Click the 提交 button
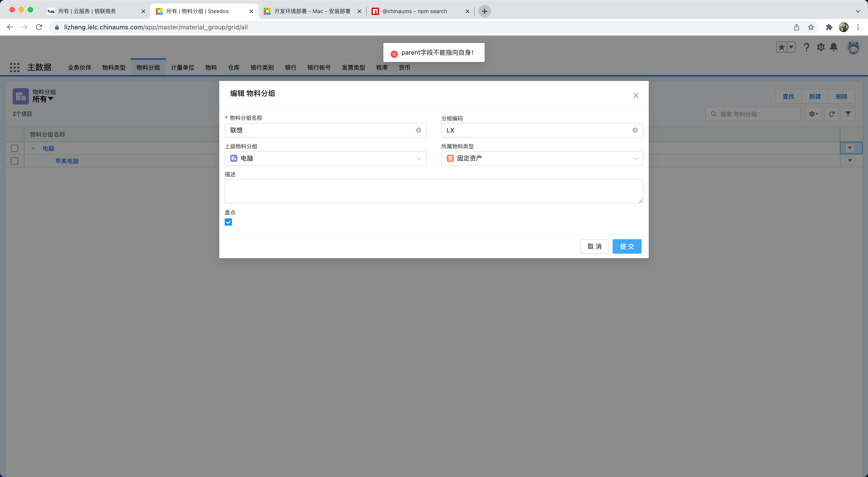This screenshot has height=477, width=868. pyautogui.click(x=627, y=246)
